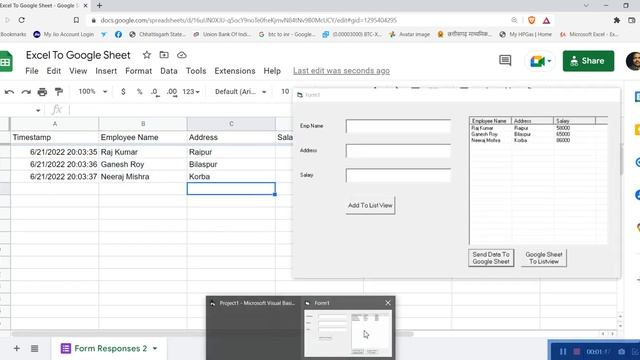
Task: Select column B header
Action: [x=143, y=124]
